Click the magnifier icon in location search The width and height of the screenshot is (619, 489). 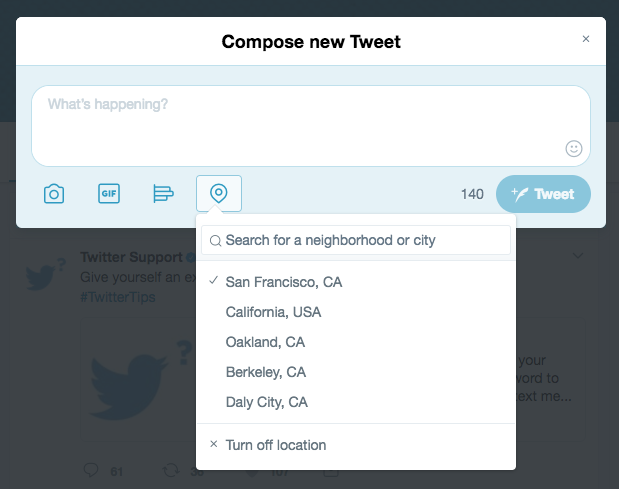(216, 240)
